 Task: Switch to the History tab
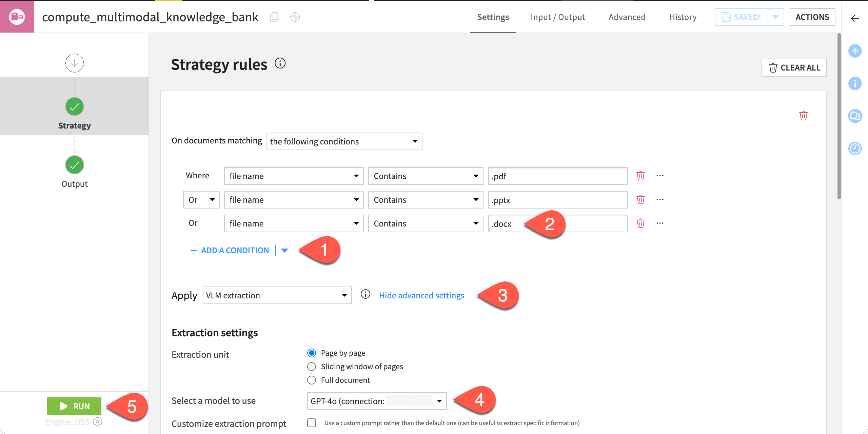click(x=683, y=17)
